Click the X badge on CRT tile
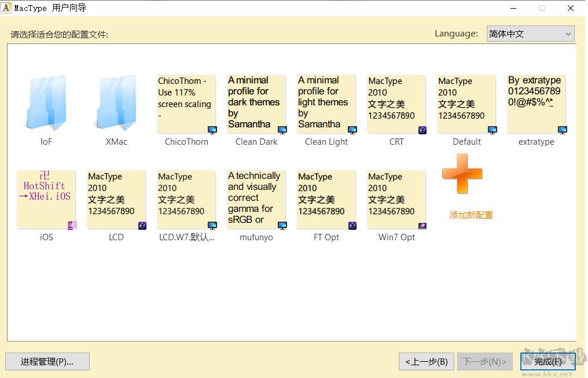The width and height of the screenshot is (588, 378). [422, 130]
